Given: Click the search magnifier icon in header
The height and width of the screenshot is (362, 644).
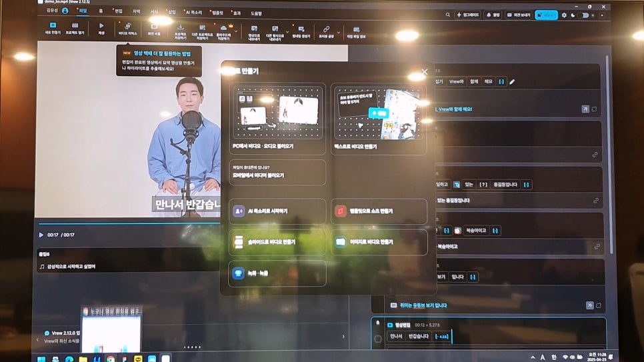Looking at the screenshot, I should (448, 15).
